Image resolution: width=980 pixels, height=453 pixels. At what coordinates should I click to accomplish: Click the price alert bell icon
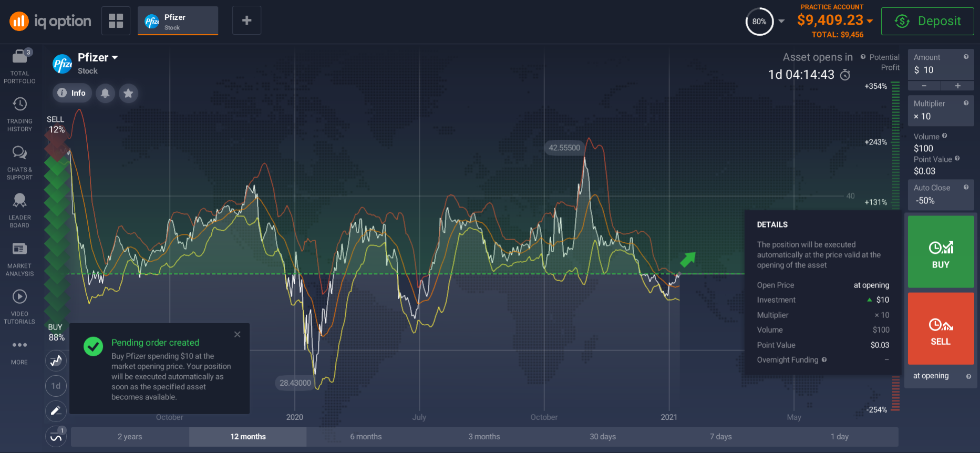[105, 93]
